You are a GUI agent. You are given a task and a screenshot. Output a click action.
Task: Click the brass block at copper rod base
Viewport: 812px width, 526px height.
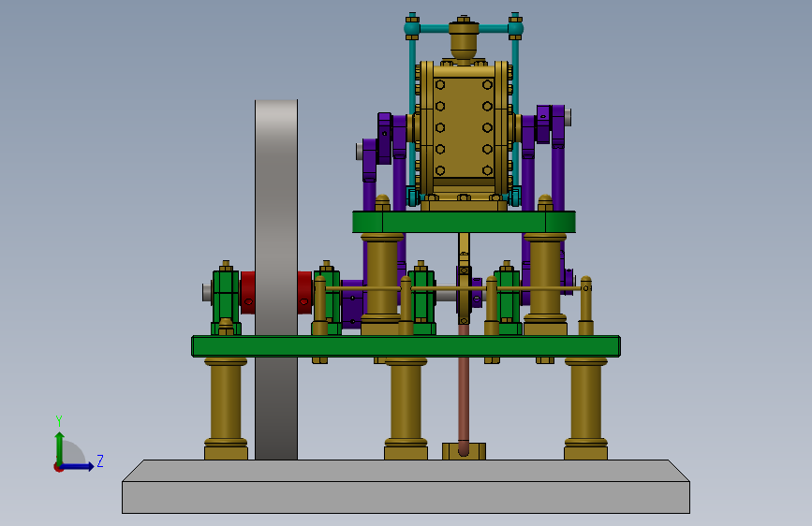click(x=464, y=451)
